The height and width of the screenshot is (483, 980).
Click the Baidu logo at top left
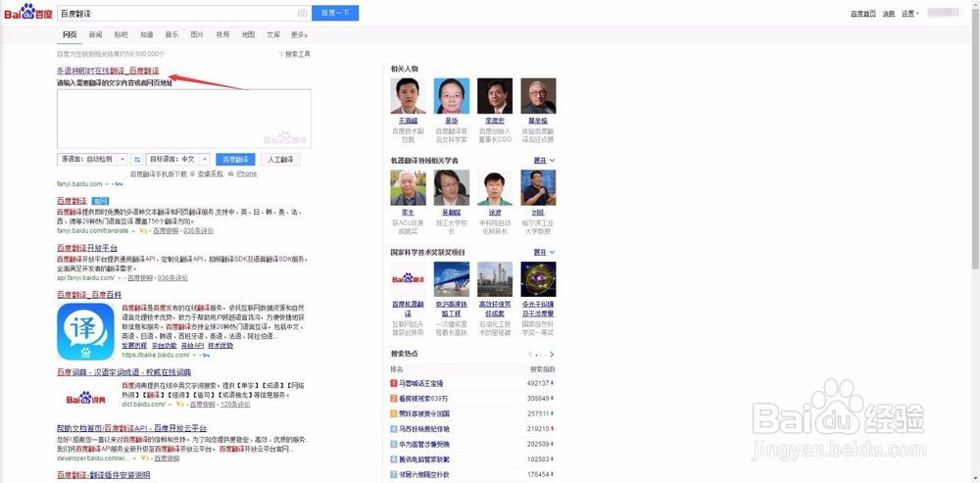coord(27,13)
